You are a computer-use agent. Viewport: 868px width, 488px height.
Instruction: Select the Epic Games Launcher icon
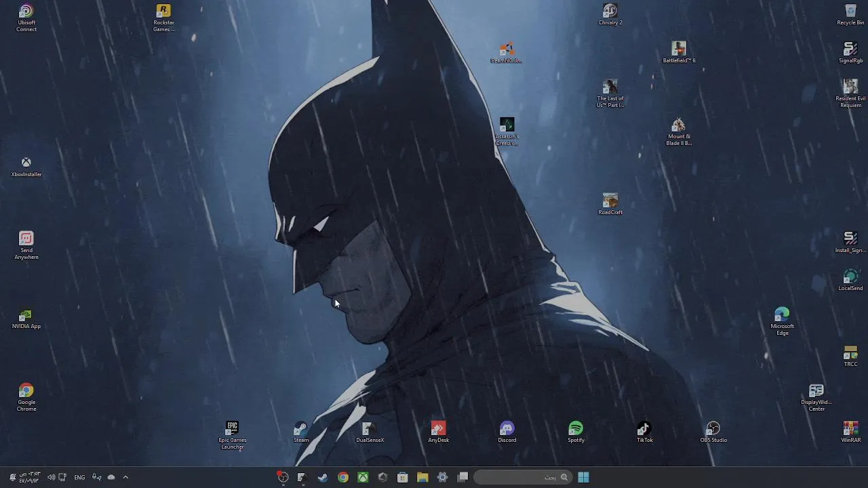(x=232, y=435)
